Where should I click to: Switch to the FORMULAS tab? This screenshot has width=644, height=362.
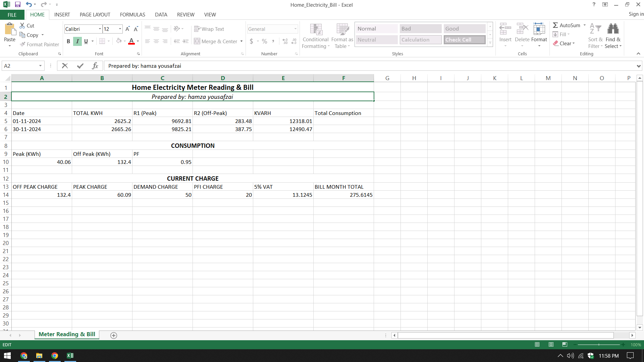click(132, 15)
